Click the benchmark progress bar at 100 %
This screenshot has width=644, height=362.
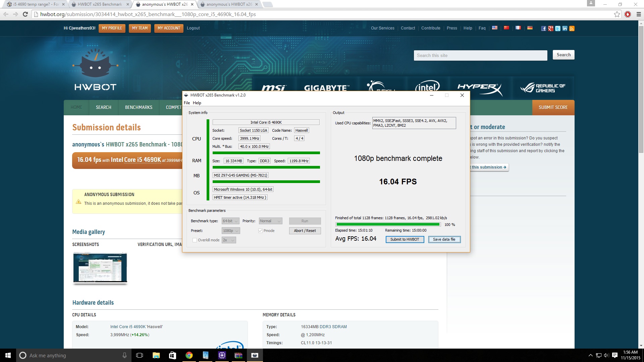coord(388,225)
